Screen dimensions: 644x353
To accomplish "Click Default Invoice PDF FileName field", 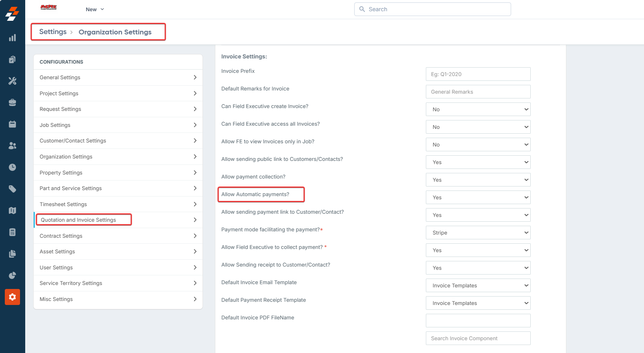I will (478, 321).
